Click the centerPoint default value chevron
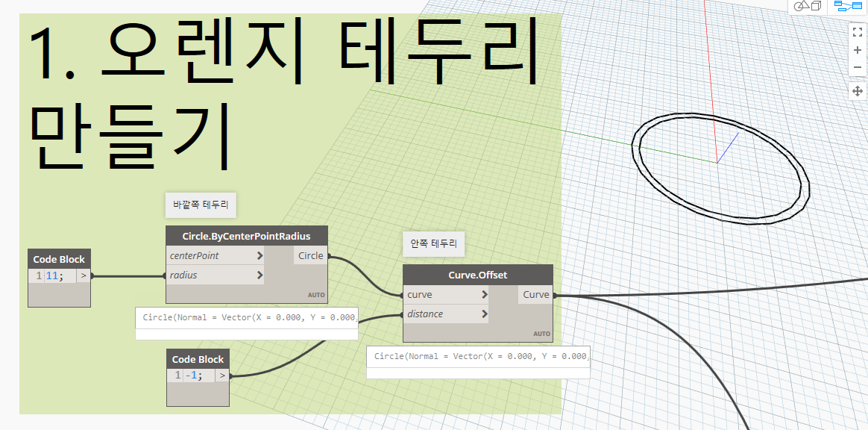 pos(260,256)
